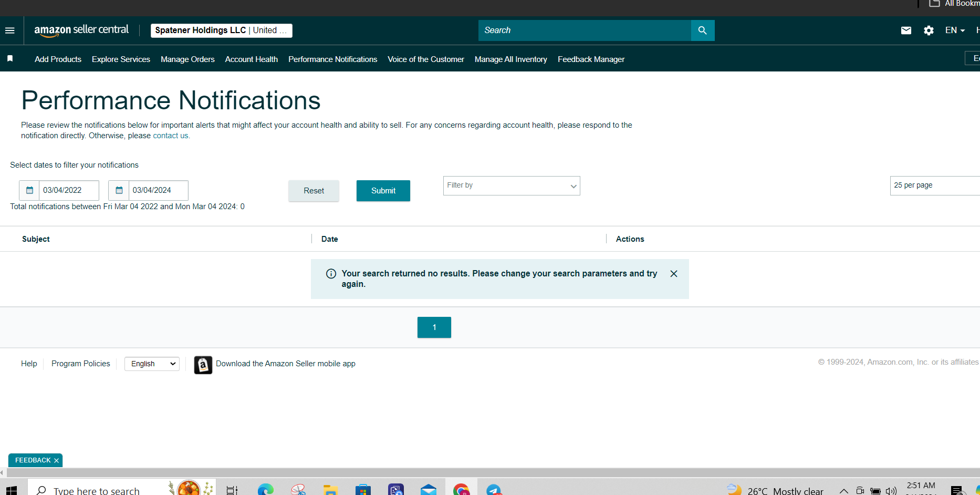Show hidden system tray icons
The width and height of the screenshot is (980, 495).
[843, 491]
